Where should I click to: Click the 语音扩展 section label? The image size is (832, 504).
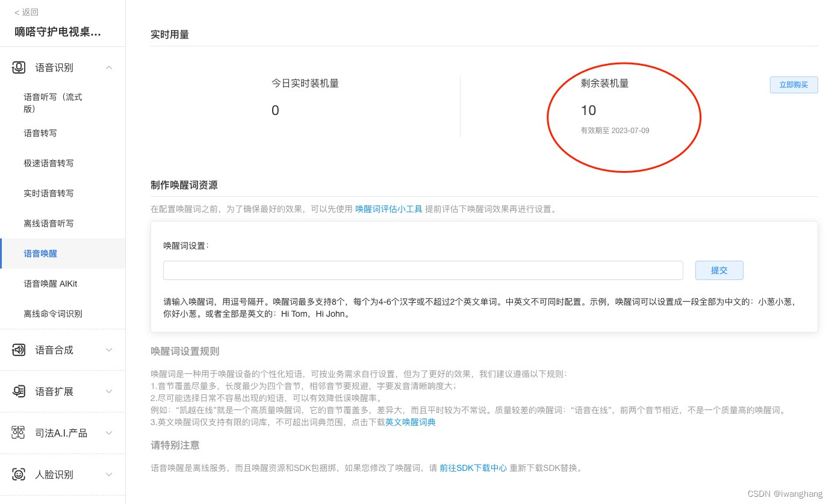(x=54, y=391)
